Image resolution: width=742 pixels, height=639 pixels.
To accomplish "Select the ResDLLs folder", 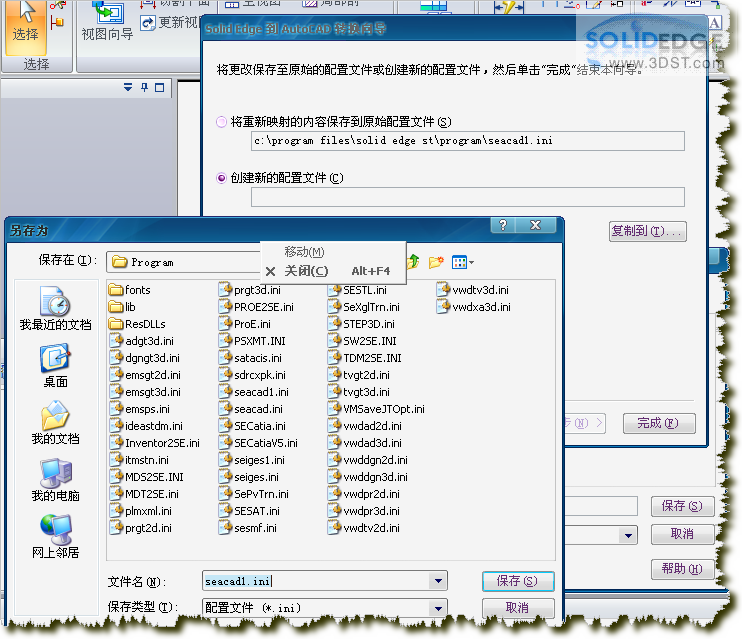I will pyautogui.click(x=137, y=324).
